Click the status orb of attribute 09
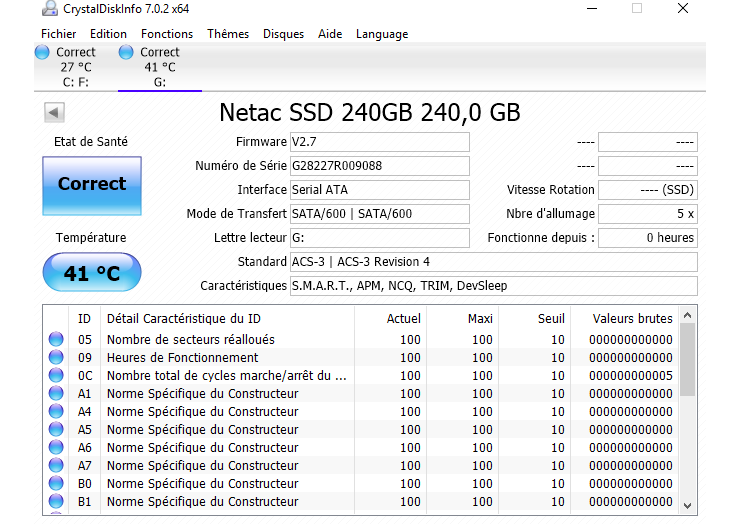 [56, 357]
